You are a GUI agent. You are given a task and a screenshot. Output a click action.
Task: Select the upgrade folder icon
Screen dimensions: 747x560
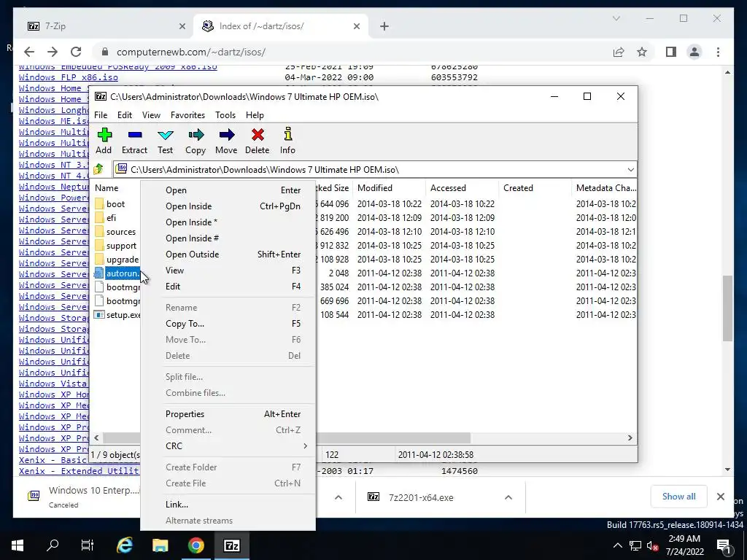coord(99,260)
